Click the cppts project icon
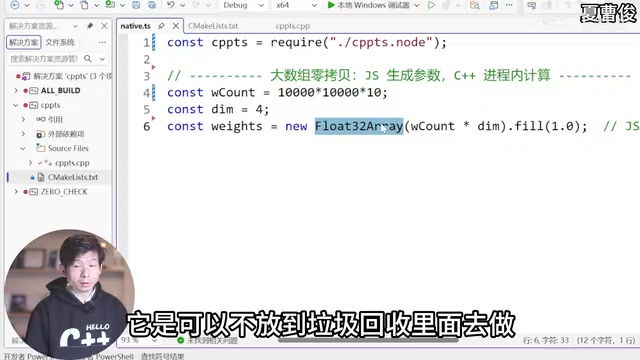Viewport: 640px width, 360px height. (33, 105)
